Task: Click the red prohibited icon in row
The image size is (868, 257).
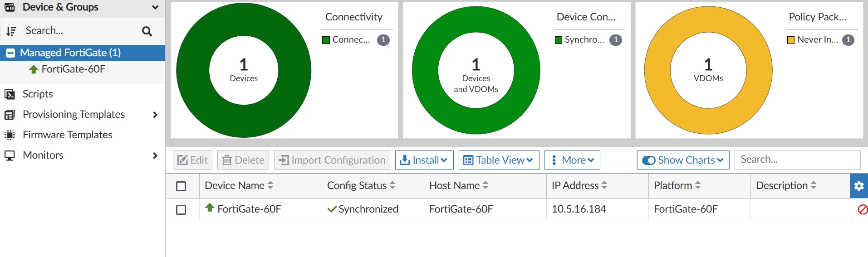Action: point(863,209)
